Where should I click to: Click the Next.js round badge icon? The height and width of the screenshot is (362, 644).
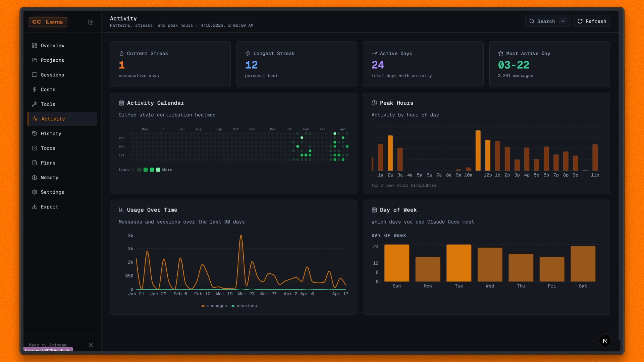pos(605,341)
